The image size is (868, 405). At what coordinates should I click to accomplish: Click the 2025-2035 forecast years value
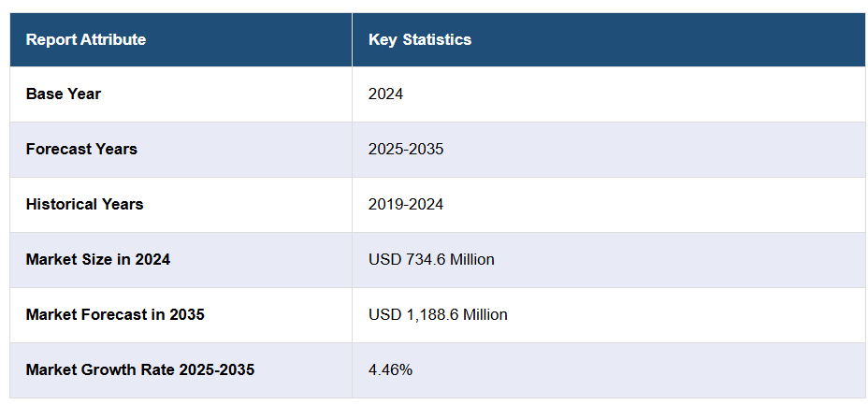pyautogui.click(x=406, y=149)
